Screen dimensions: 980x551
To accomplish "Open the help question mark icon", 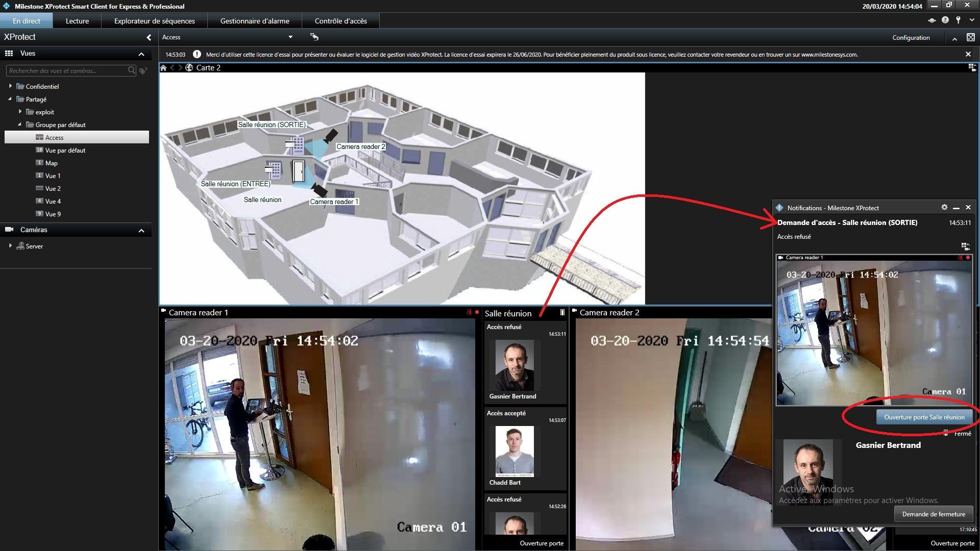I will [945, 20].
